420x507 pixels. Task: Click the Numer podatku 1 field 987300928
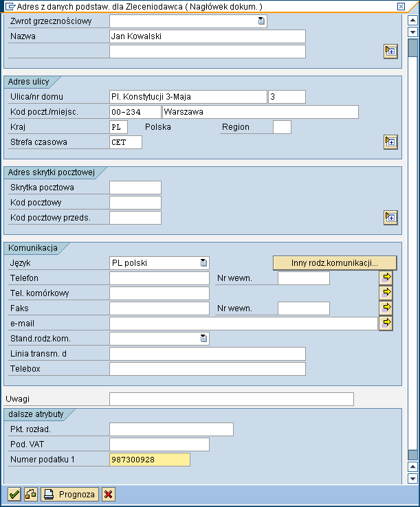pos(150,460)
